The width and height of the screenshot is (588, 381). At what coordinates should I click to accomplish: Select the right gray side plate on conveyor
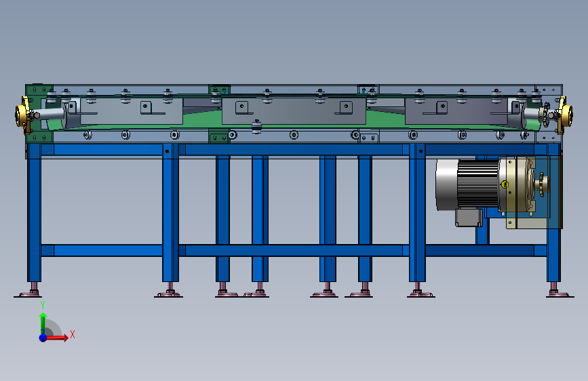[456, 111]
